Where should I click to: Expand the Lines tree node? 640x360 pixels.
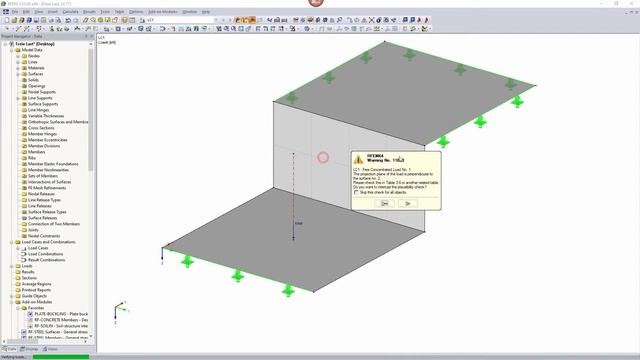point(18,62)
